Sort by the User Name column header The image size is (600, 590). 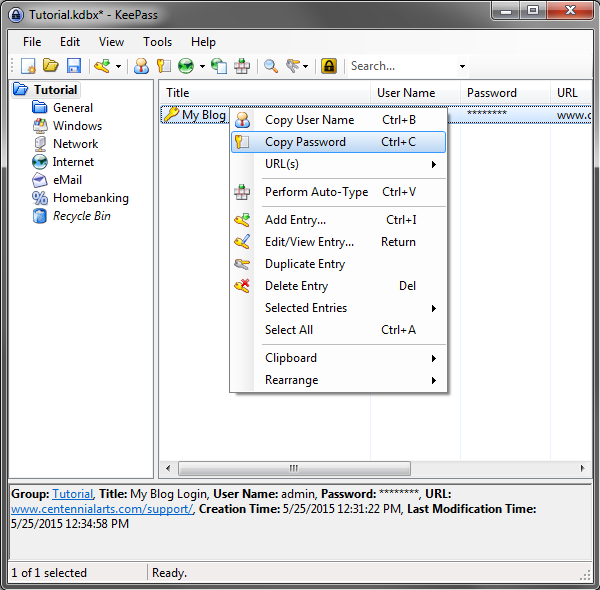415,93
